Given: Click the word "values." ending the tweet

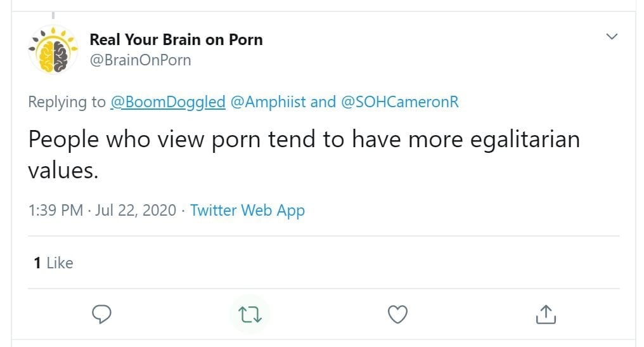Looking at the screenshot, I should point(63,170).
